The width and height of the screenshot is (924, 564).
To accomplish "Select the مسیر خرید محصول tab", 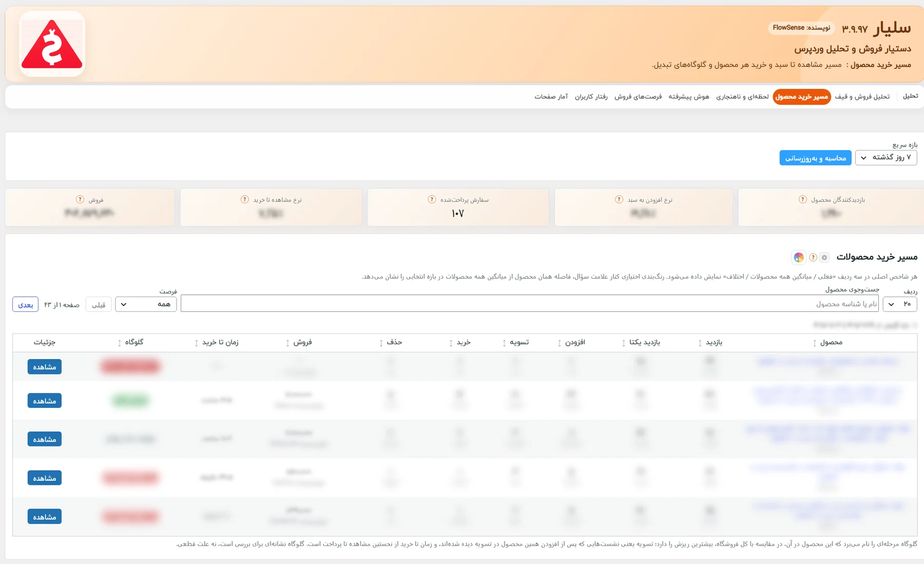I will point(802,97).
